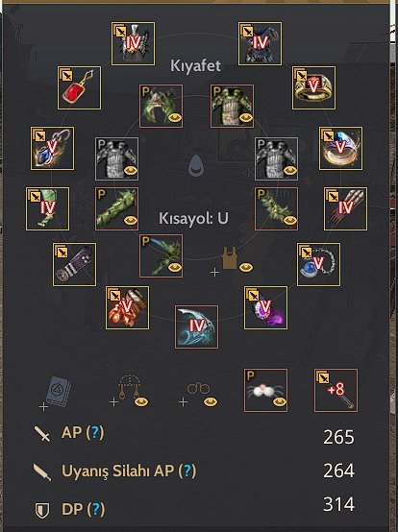
Task: Click the +8 alchemy stone slot
Action: pyautogui.click(x=336, y=391)
